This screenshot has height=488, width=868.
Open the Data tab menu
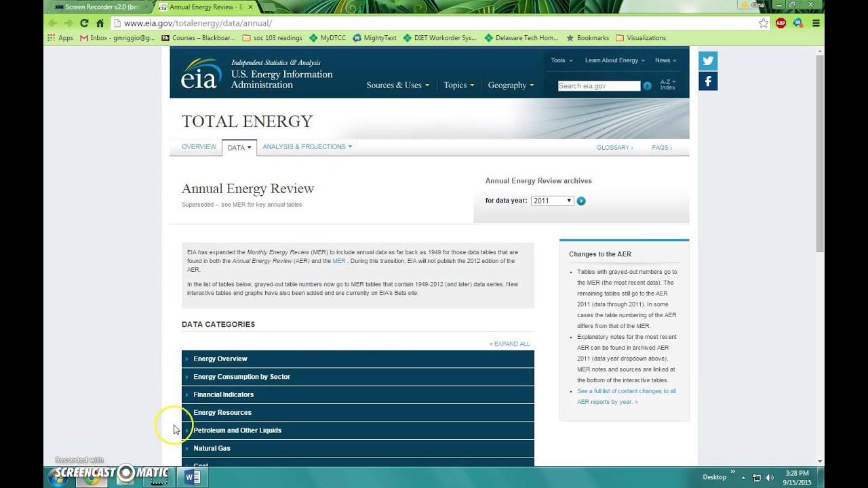point(239,148)
